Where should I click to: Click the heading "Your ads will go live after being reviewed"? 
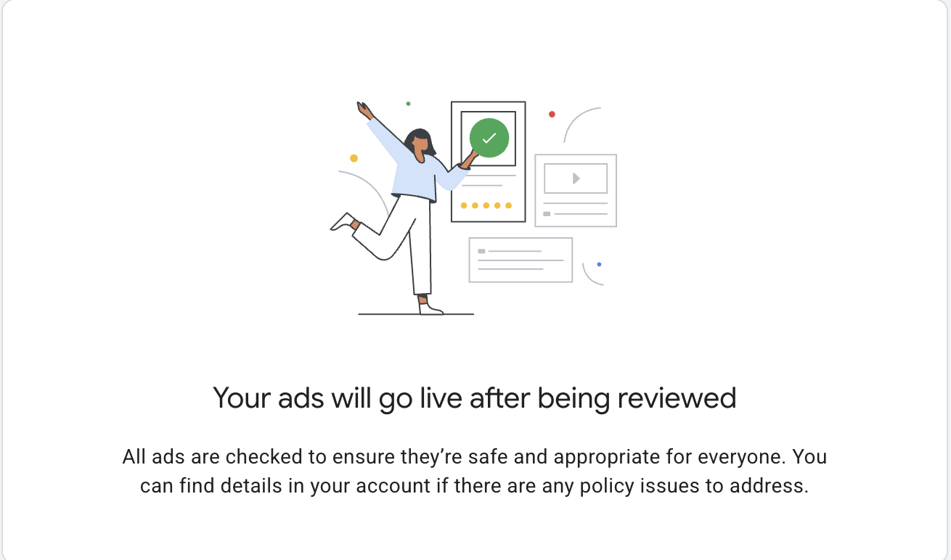(475, 398)
